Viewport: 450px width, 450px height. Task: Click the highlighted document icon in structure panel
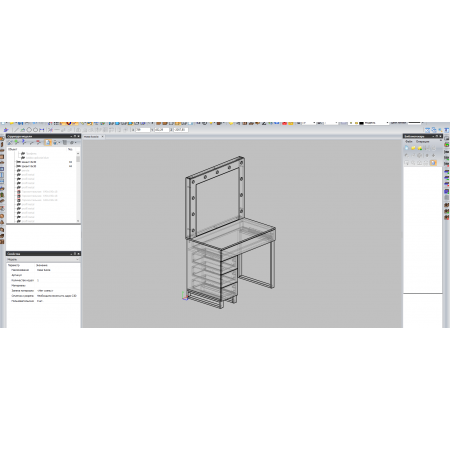coord(48,142)
